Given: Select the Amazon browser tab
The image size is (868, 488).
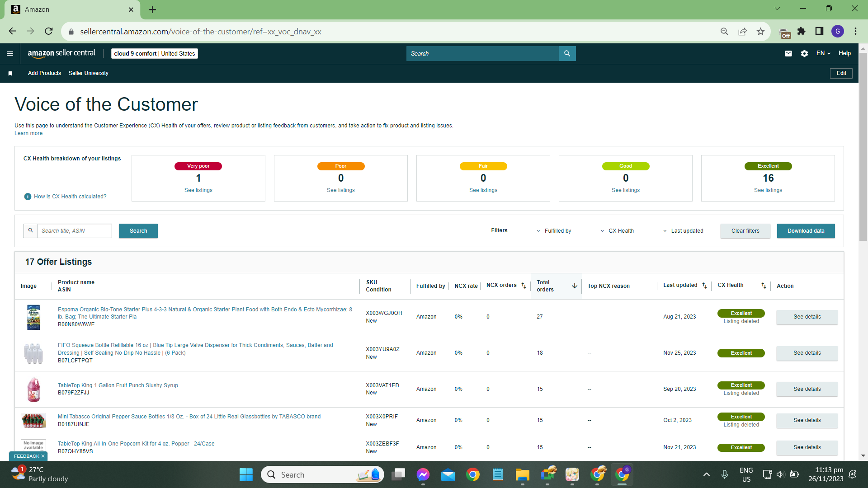Looking at the screenshot, I should [x=72, y=9].
